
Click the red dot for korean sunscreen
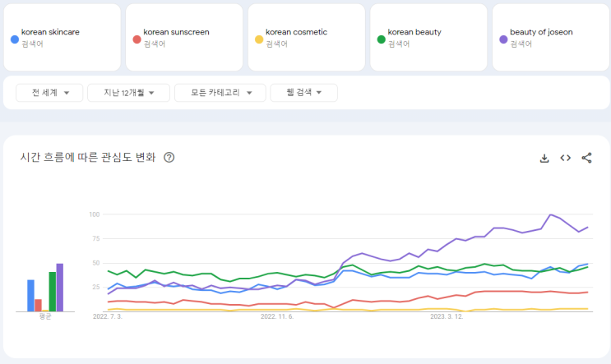(x=137, y=39)
